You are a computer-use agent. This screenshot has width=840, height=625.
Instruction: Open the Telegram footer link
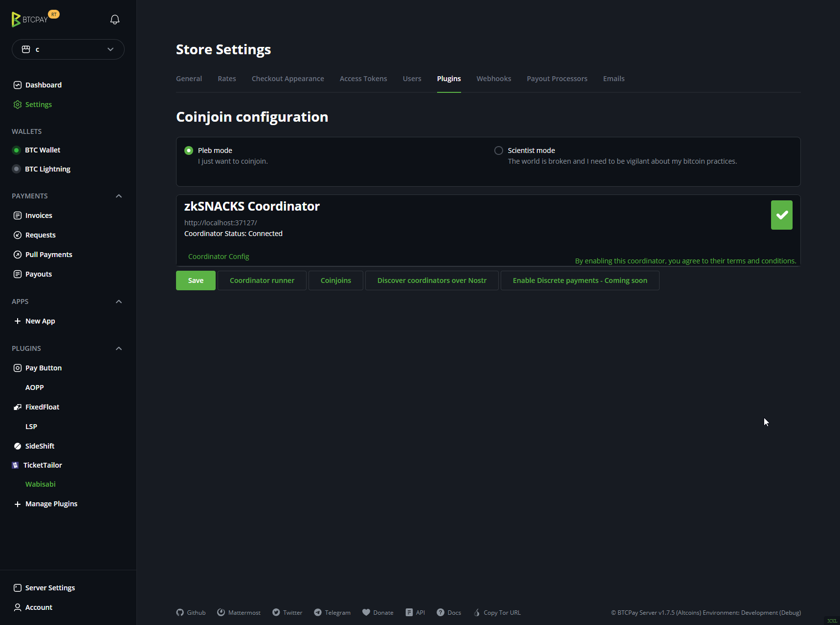coord(332,612)
